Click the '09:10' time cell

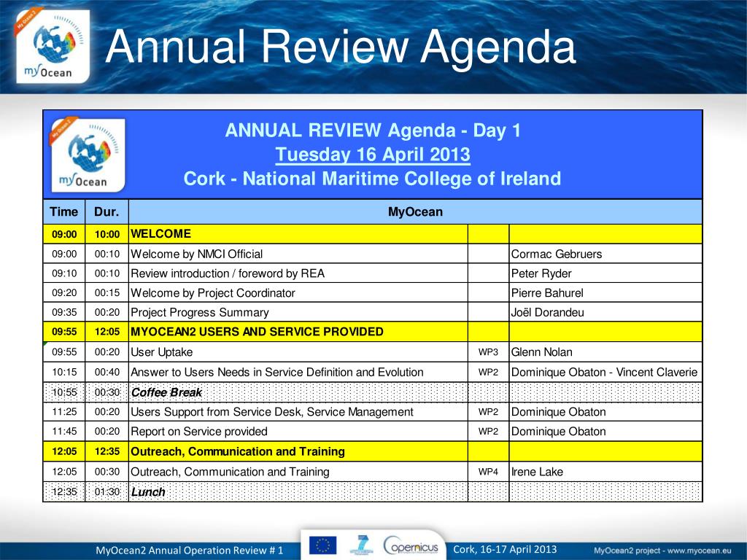coord(64,273)
